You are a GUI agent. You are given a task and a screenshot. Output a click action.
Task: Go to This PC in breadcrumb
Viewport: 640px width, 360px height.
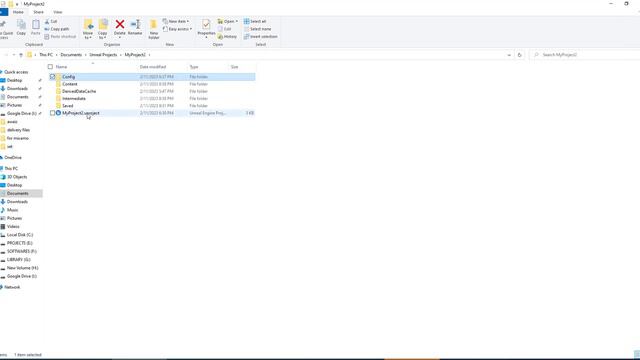tap(46, 55)
